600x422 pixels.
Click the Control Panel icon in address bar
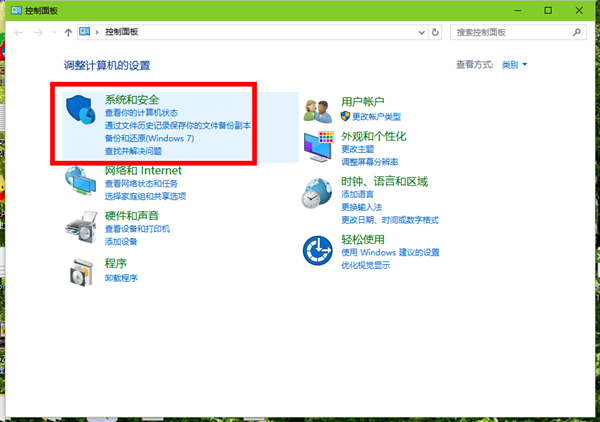coord(85,32)
